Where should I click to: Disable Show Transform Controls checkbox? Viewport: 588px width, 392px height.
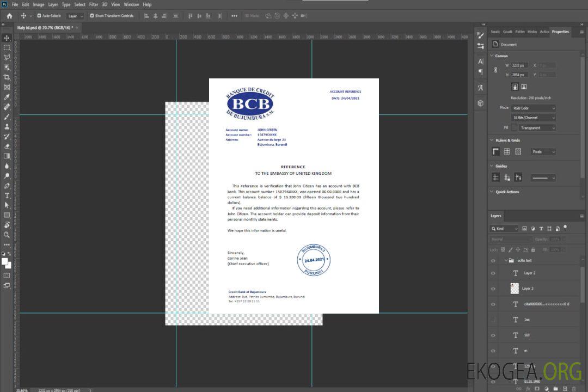coord(92,16)
